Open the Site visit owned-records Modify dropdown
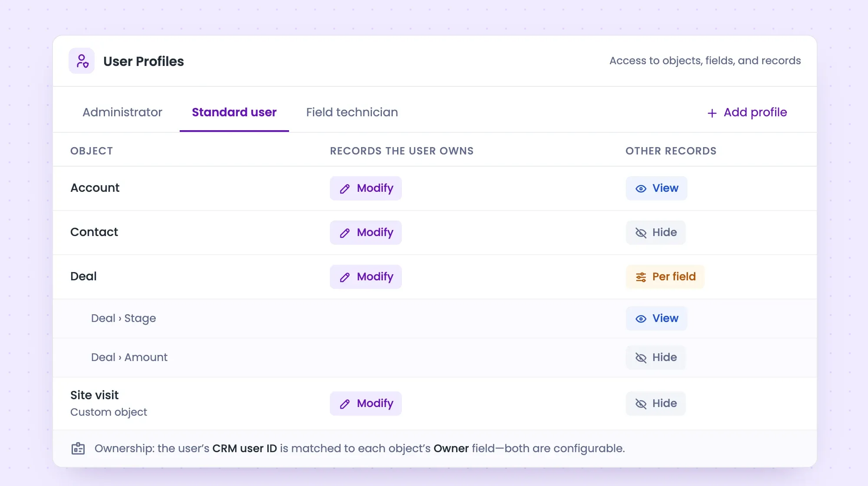This screenshot has height=486, width=868. pos(366,404)
